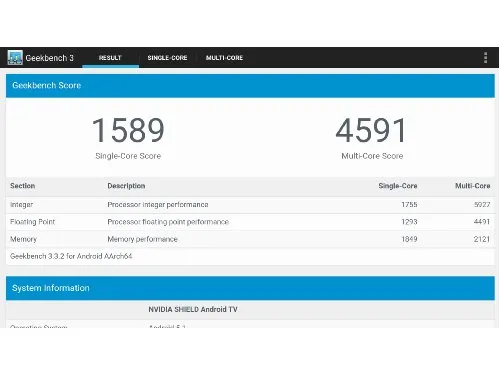Select the Floating Point row label
This screenshot has height=375, width=500.
(x=33, y=222)
